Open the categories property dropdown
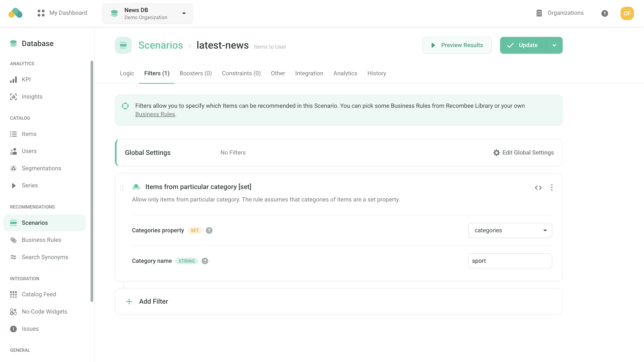Screen dimensions: 644x362 click(510, 230)
